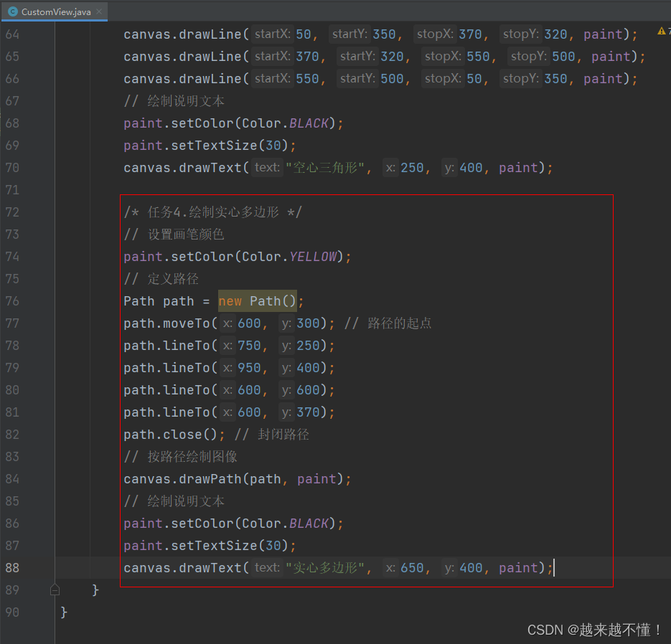Click the Color.BLACK constant on line 86
Screen dimensions: 671x644
pos(286,524)
